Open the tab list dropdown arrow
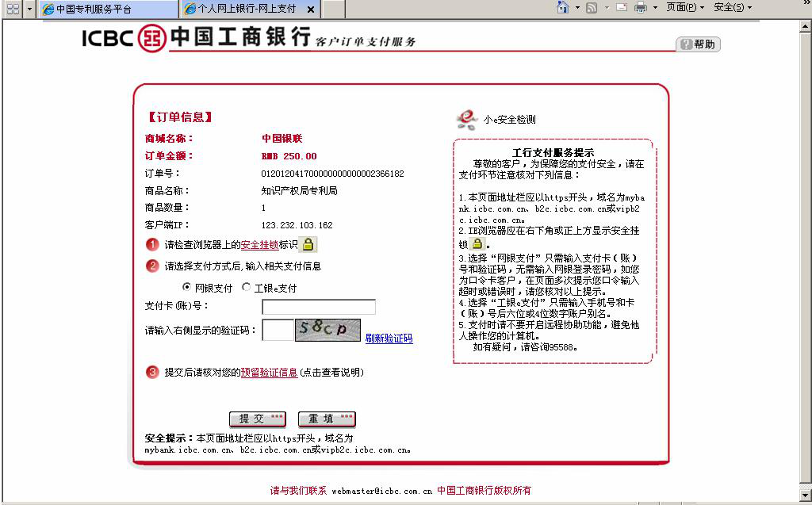Viewport: 812px width, 505px height. (30, 9)
